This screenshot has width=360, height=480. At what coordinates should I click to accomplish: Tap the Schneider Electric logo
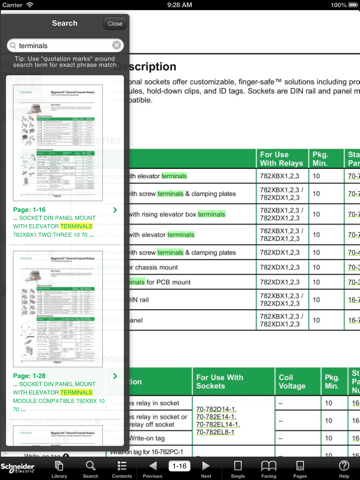point(18,468)
